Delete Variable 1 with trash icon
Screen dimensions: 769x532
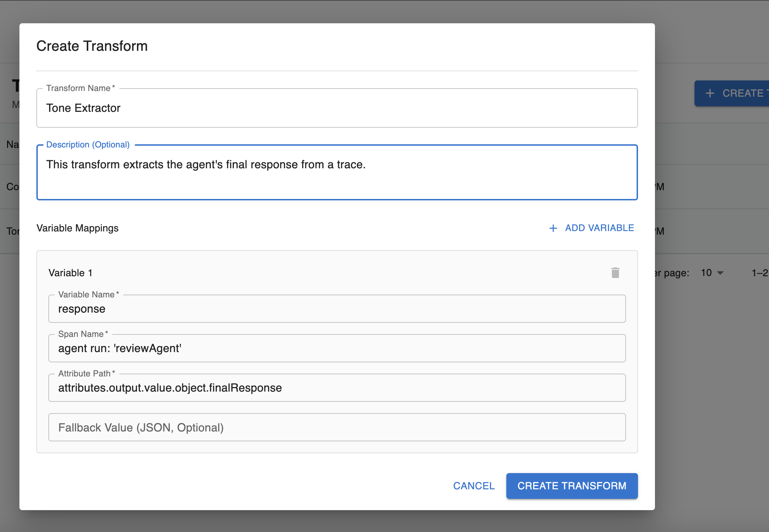pos(615,273)
